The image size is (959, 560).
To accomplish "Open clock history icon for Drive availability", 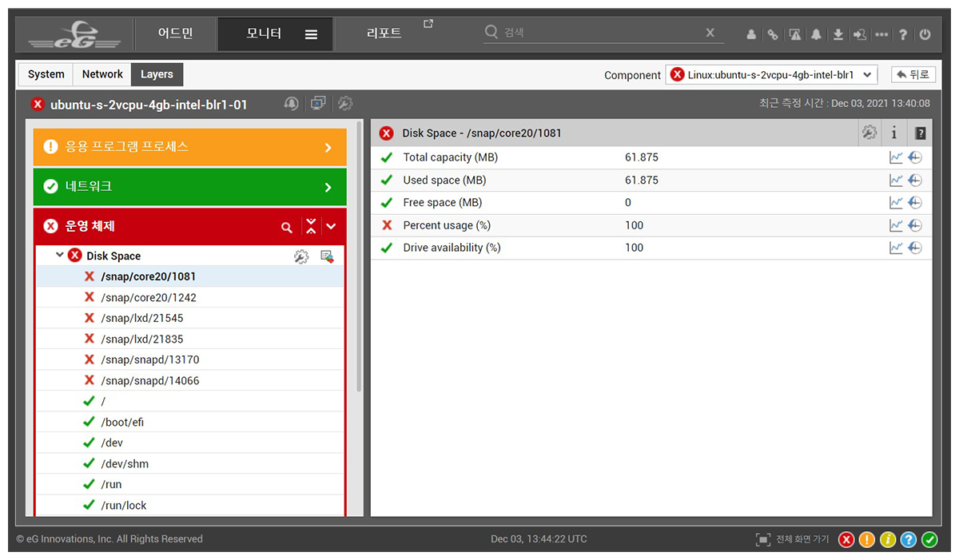I will click(x=915, y=248).
